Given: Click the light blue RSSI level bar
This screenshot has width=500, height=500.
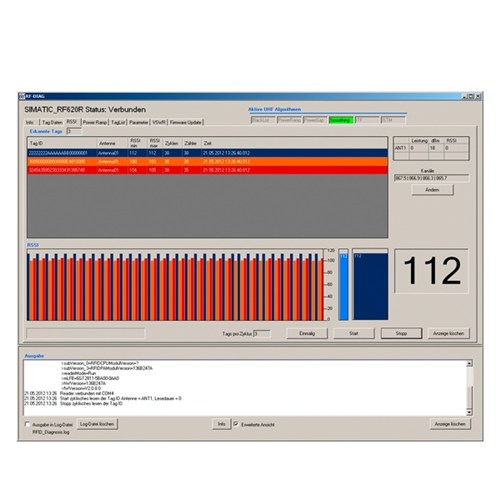Looking at the screenshot, I should 344,286.
